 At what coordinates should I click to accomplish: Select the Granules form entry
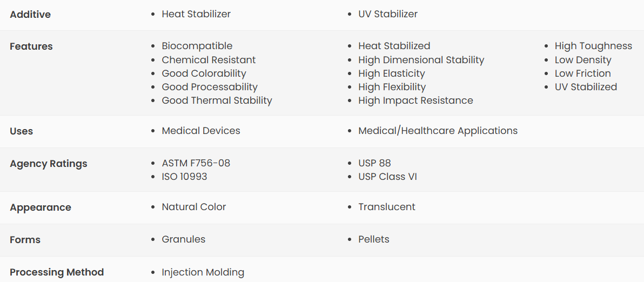point(184,239)
